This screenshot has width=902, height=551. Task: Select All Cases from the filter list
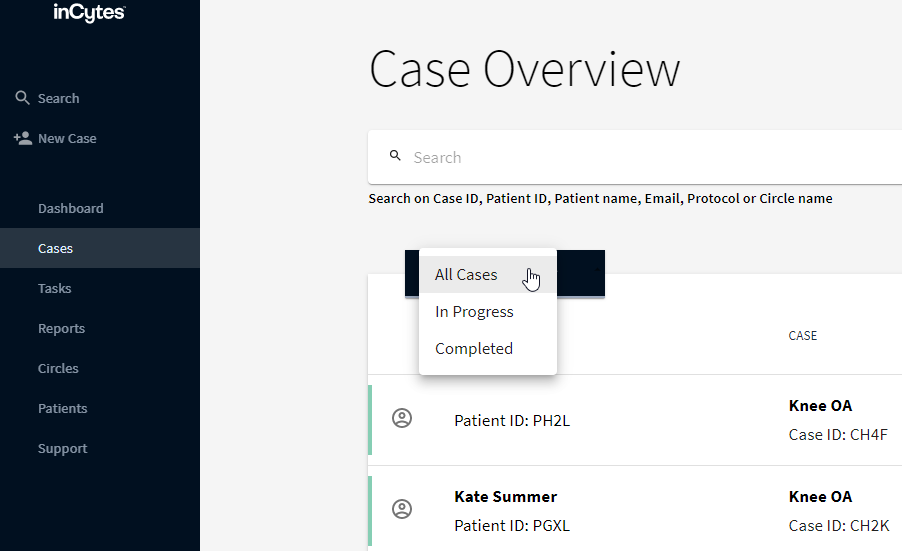click(488, 274)
